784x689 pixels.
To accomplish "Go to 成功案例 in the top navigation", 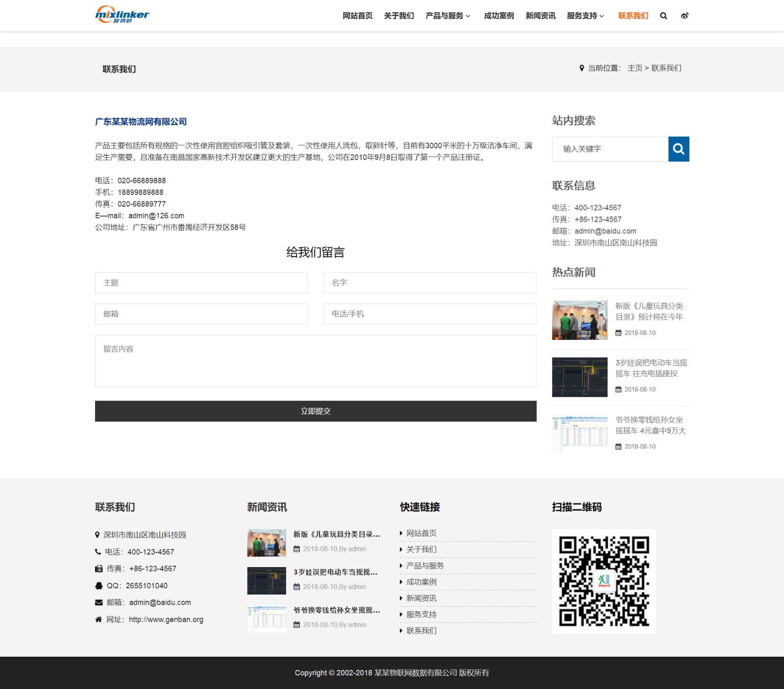I will click(499, 16).
